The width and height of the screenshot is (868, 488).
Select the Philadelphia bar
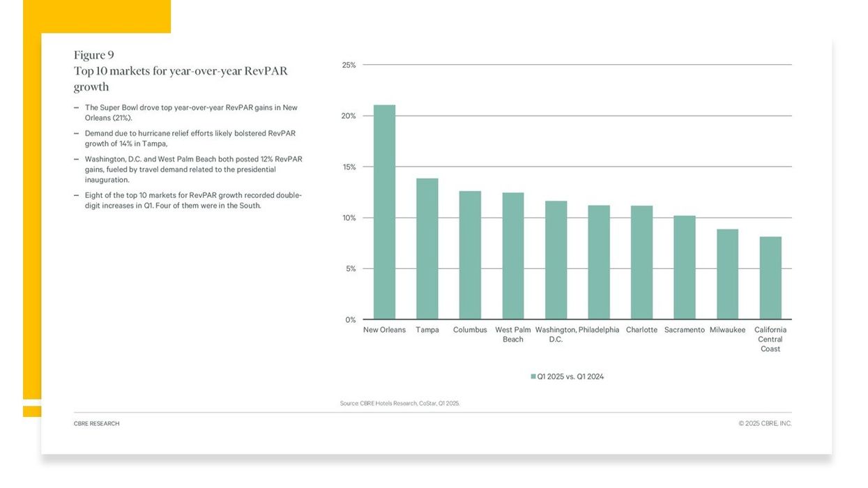pos(599,262)
